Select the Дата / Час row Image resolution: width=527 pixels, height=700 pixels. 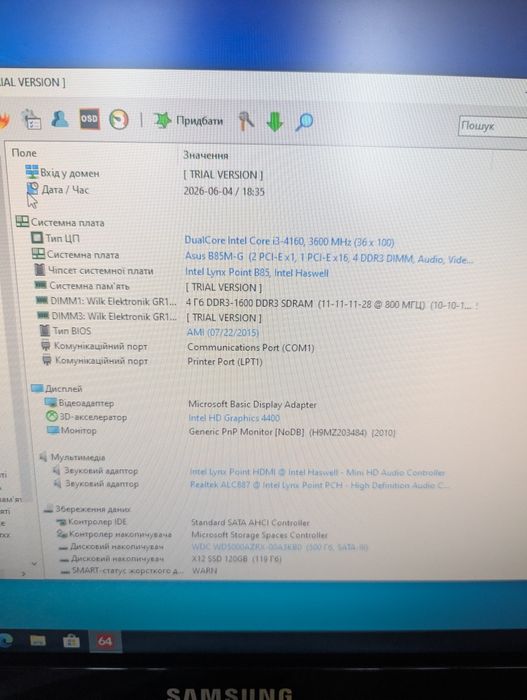(x=57, y=190)
